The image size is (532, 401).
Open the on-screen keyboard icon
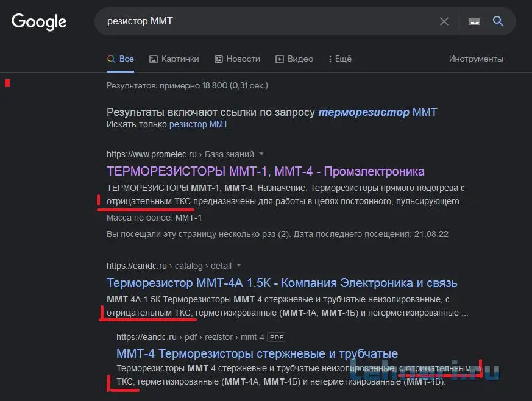click(x=474, y=21)
